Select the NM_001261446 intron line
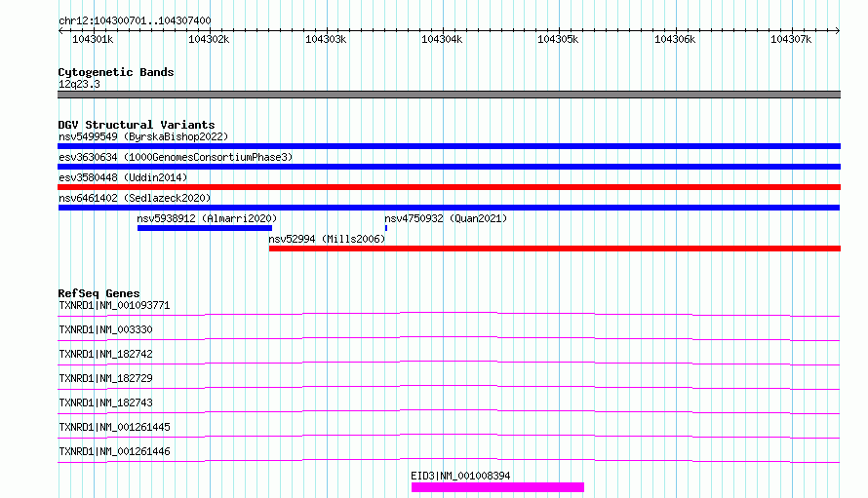 coord(449,460)
